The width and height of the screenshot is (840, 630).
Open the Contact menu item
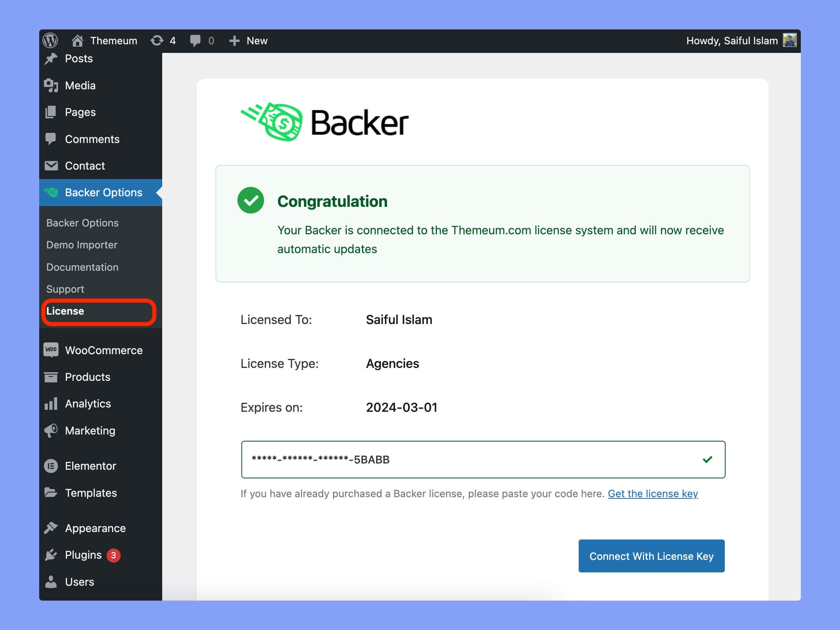[101, 166]
